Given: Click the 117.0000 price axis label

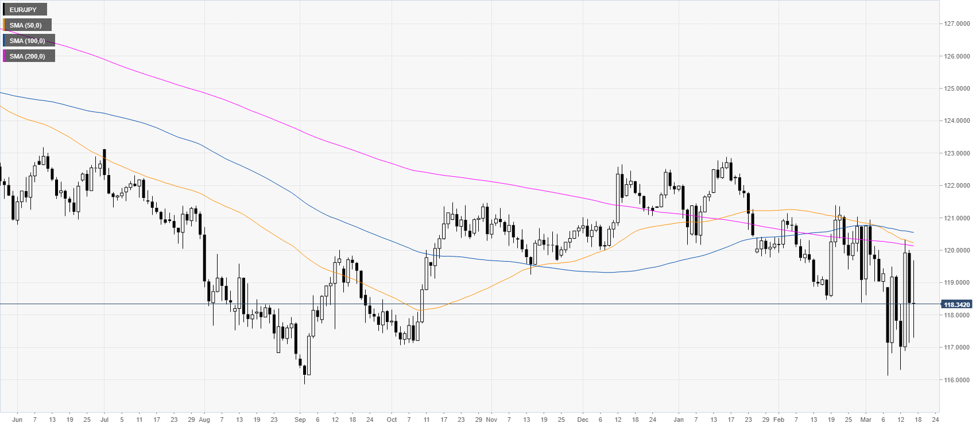Looking at the screenshot, I should tap(957, 348).
